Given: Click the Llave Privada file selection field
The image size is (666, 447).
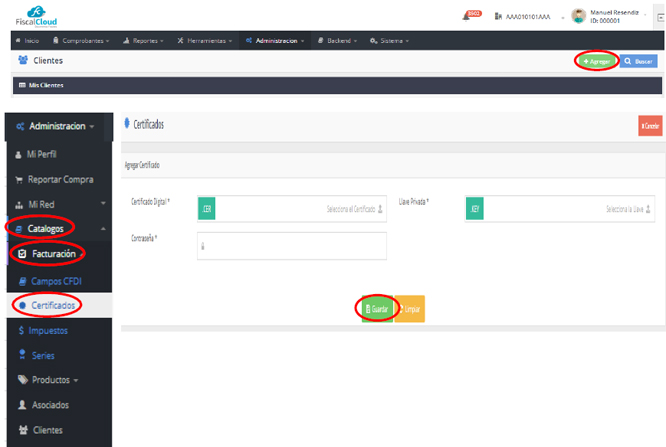Looking at the screenshot, I should [x=560, y=209].
